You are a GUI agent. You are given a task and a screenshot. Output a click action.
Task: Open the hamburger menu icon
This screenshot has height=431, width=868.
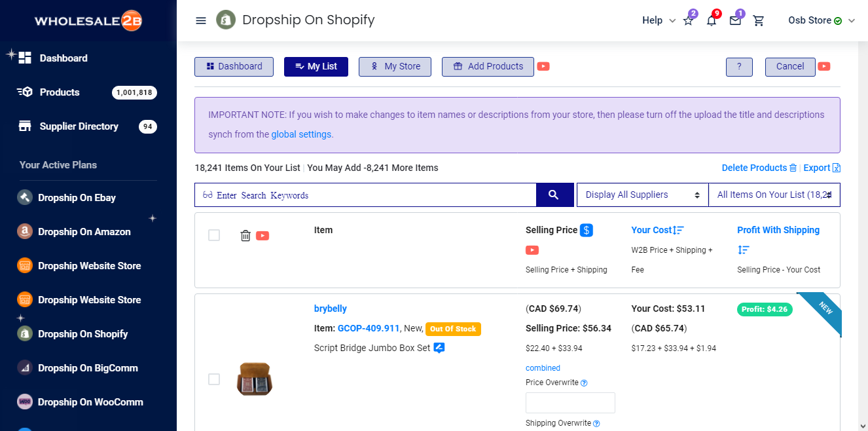point(201,20)
